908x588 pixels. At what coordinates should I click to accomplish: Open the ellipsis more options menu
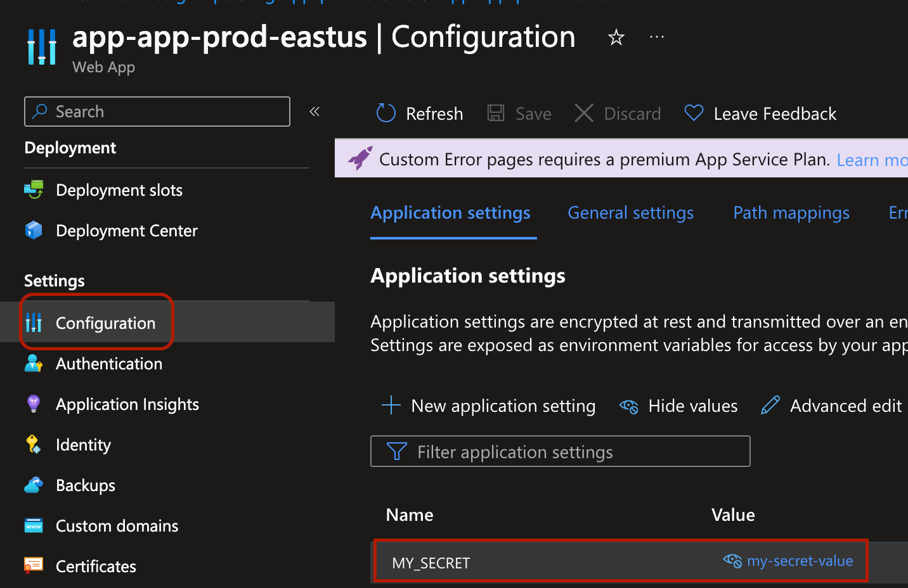point(657,37)
